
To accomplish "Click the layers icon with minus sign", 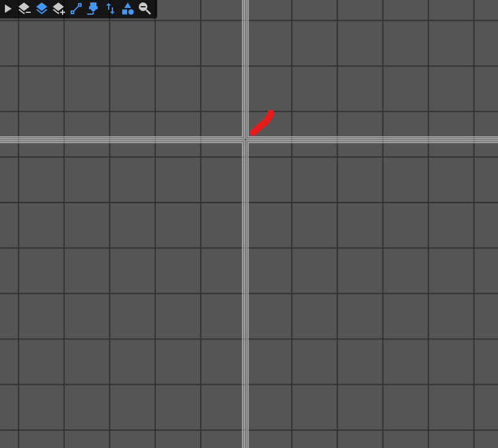I will pyautogui.click(x=25, y=9).
